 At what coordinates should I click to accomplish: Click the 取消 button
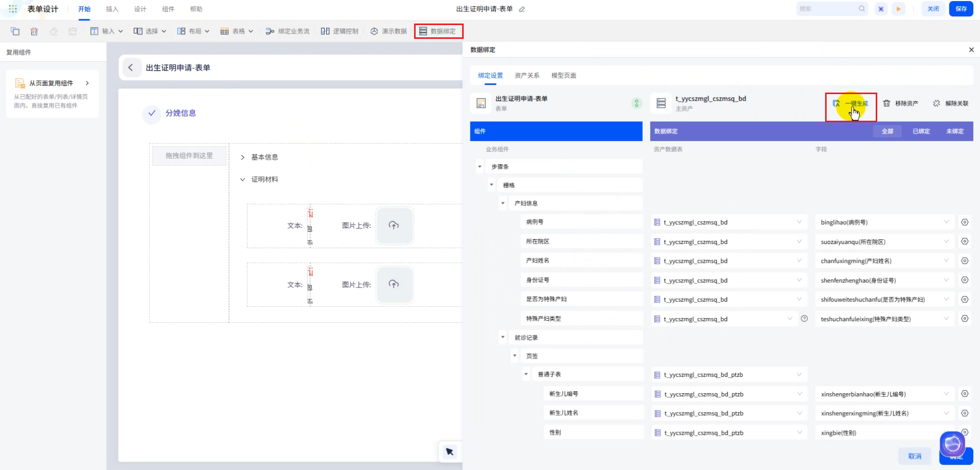[915, 456]
